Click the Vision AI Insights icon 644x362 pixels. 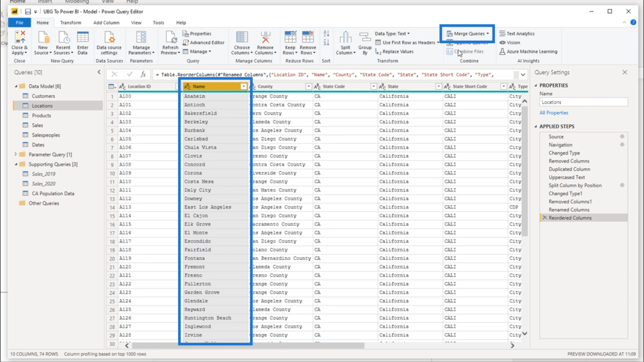click(x=503, y=43)
